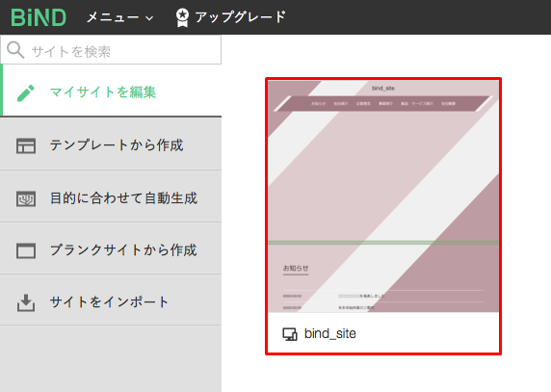The height and width of the screenshot is (392, 551).
Task: Select ブランクサイトから作成 menu item
Action: coord(111,248)
